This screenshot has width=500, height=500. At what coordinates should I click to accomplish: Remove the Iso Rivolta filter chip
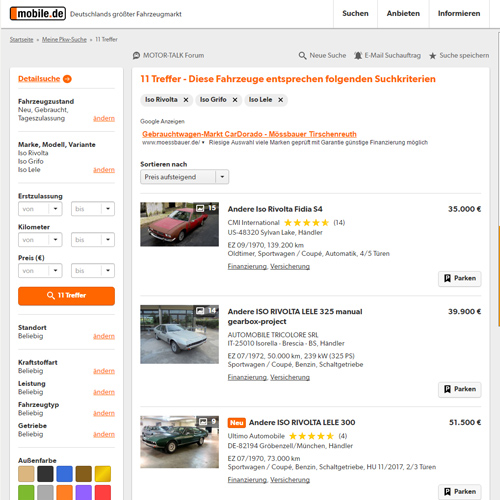(x=186, y=100)
